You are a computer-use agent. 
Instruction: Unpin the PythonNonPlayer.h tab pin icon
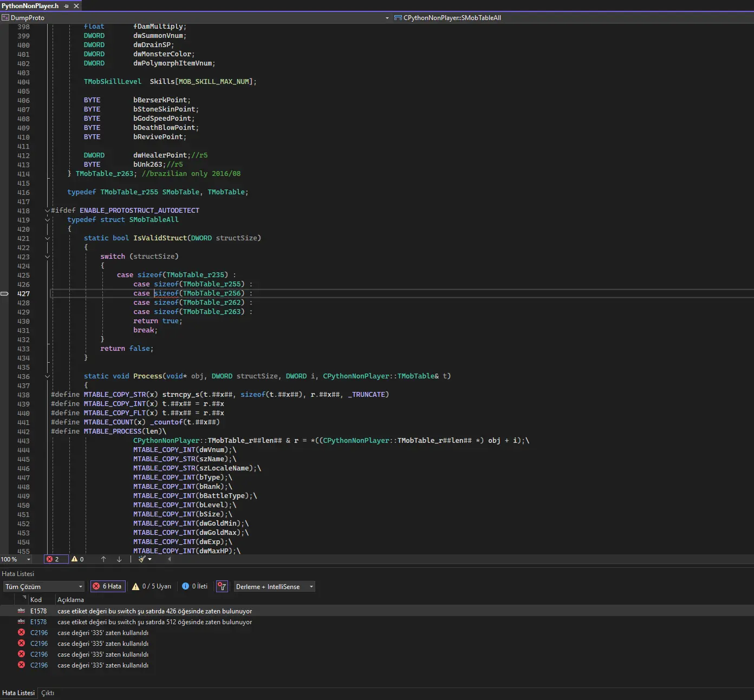[66, 6]
